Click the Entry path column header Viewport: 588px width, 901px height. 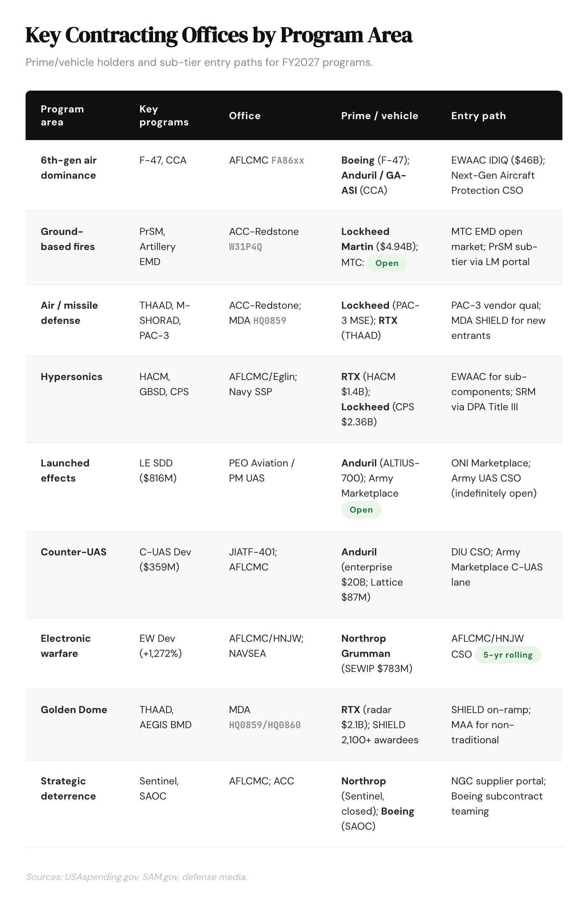click(x=479, y=115)
